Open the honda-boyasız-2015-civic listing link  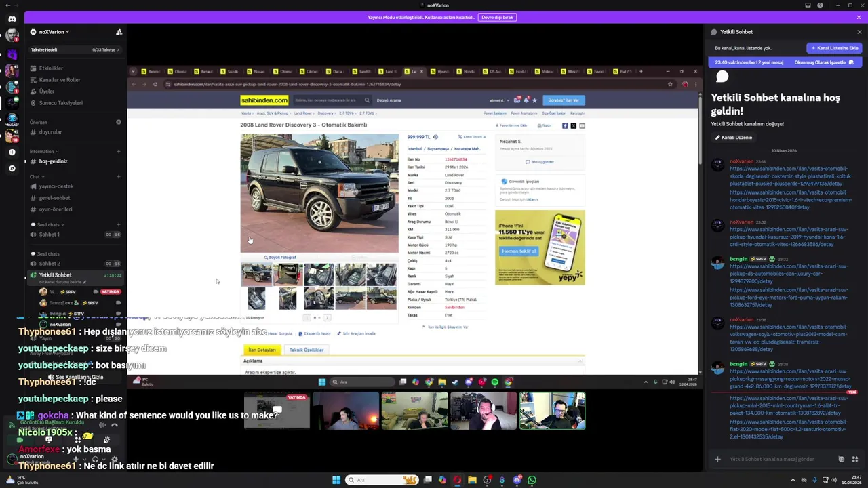(x=791, y=201)
